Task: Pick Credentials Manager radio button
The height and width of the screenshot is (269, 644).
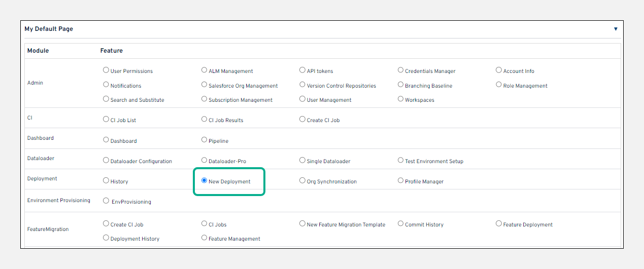Action: (401, 70)
